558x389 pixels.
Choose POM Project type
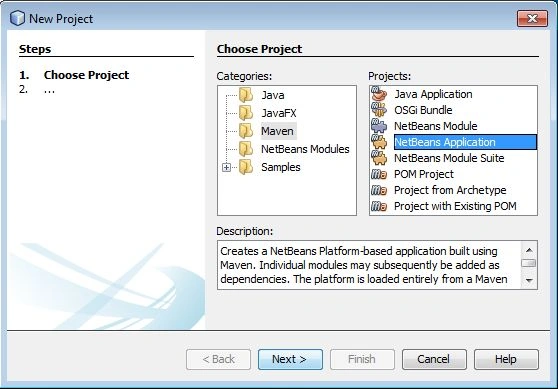click(x=424, y=174)
